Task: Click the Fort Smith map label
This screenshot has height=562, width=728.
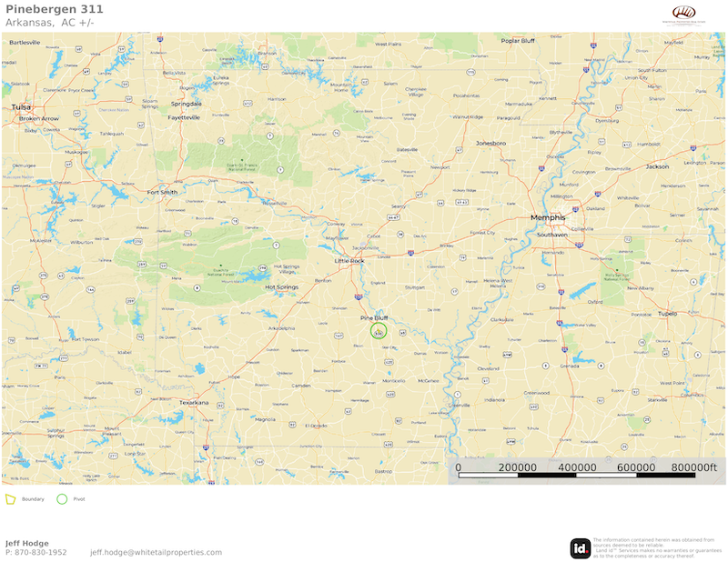Action: pos(162,192)
